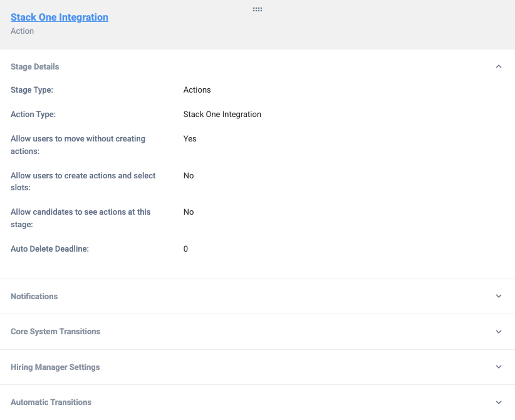Expand Core System Transitions chevron arrow

(x=499, y=332)
